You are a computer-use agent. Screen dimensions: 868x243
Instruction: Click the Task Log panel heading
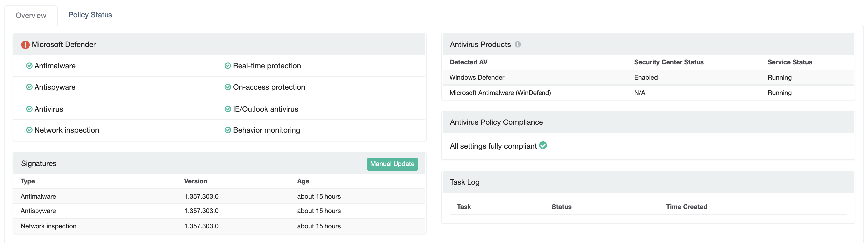click(465, 182)
